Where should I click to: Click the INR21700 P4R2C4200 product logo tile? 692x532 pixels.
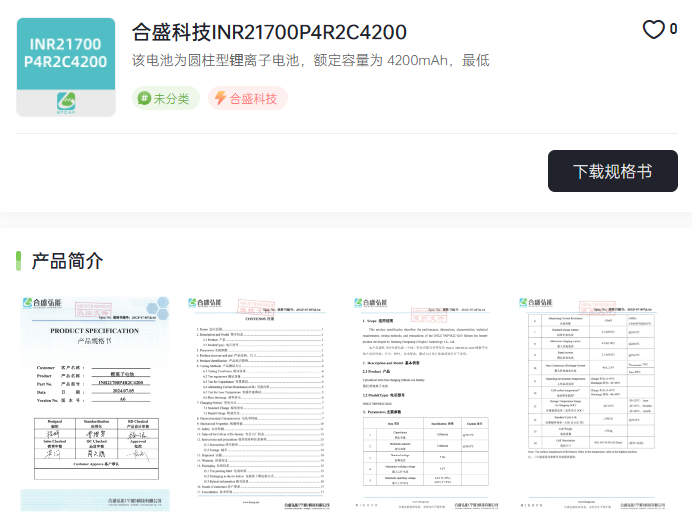(x=66, y=67)
